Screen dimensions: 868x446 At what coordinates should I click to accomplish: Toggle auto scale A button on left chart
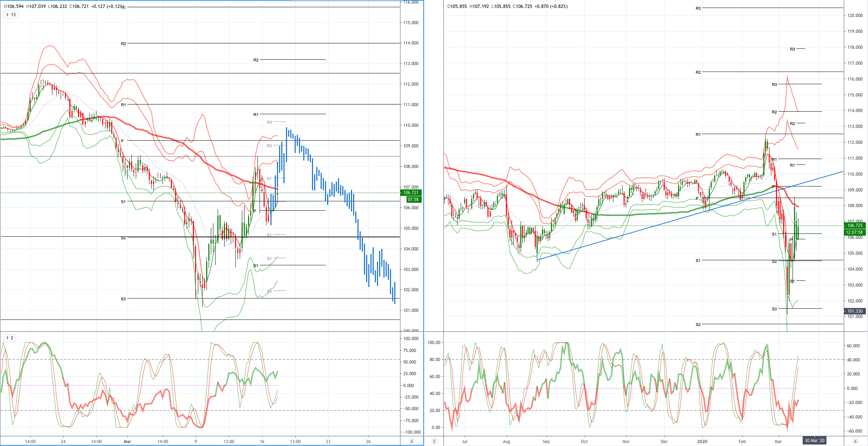pyautogui.click(x=412, y=441)
